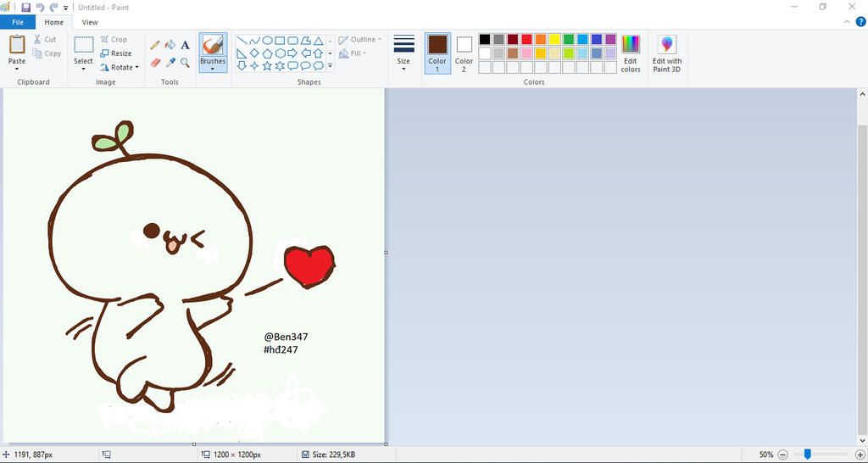Click the vertical scrollbar down arrow

[x=862, y=441]
